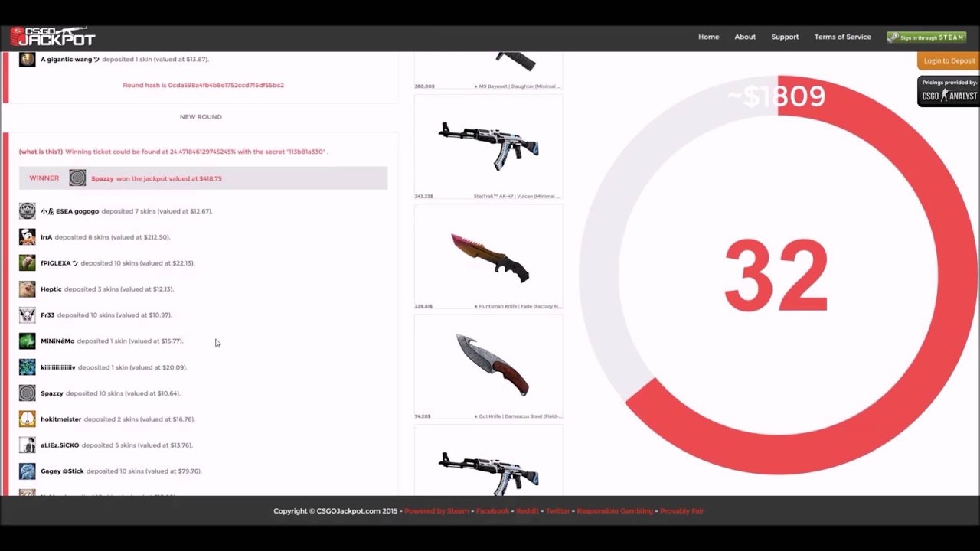Select the M9 Bayonet Slaughter skin
980x551 pixels.
(488, 69)
